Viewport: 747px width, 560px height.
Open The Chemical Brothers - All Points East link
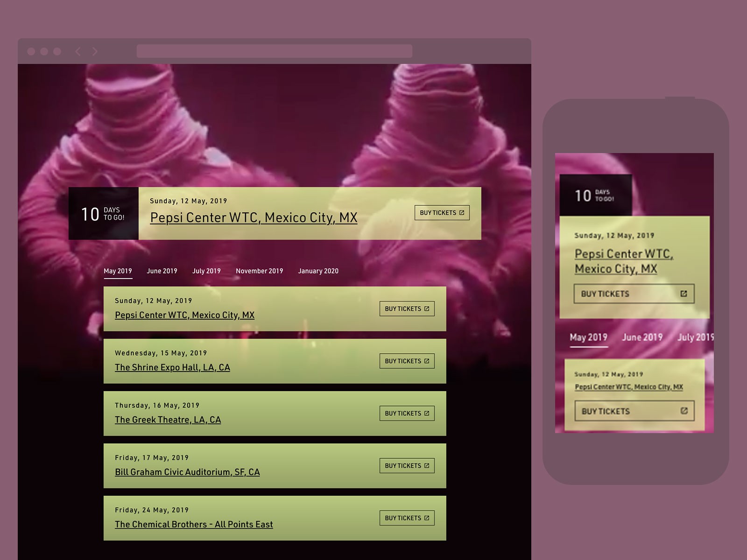coord(194,524)
